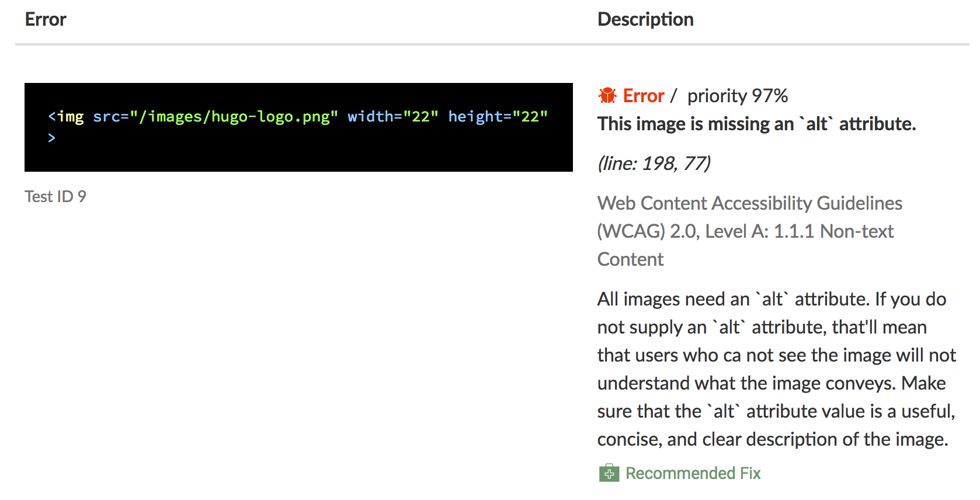
Task: Click the priority 97% text
Action: [x=738, y=96]
